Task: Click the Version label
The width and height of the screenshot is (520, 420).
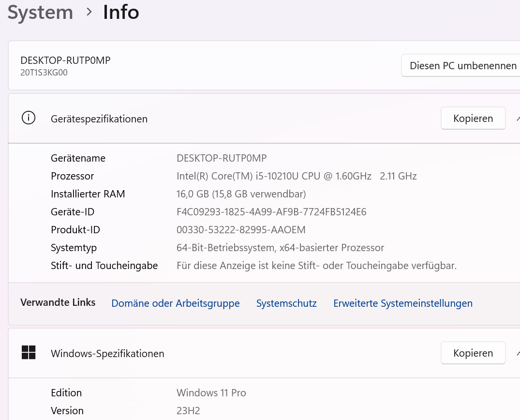Action: 67,411
